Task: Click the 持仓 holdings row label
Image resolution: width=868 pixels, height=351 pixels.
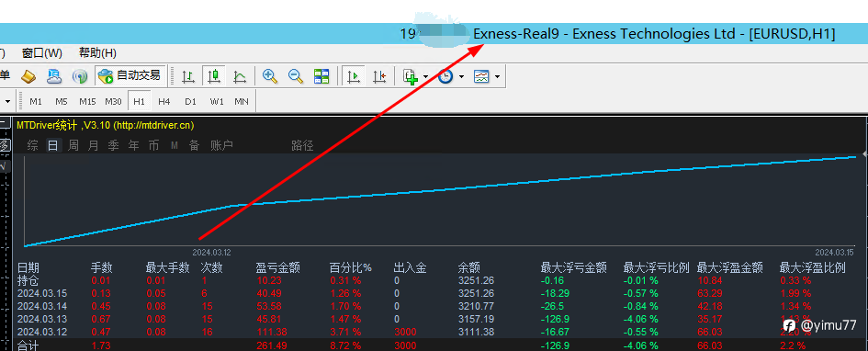Action: click(28, 280)
